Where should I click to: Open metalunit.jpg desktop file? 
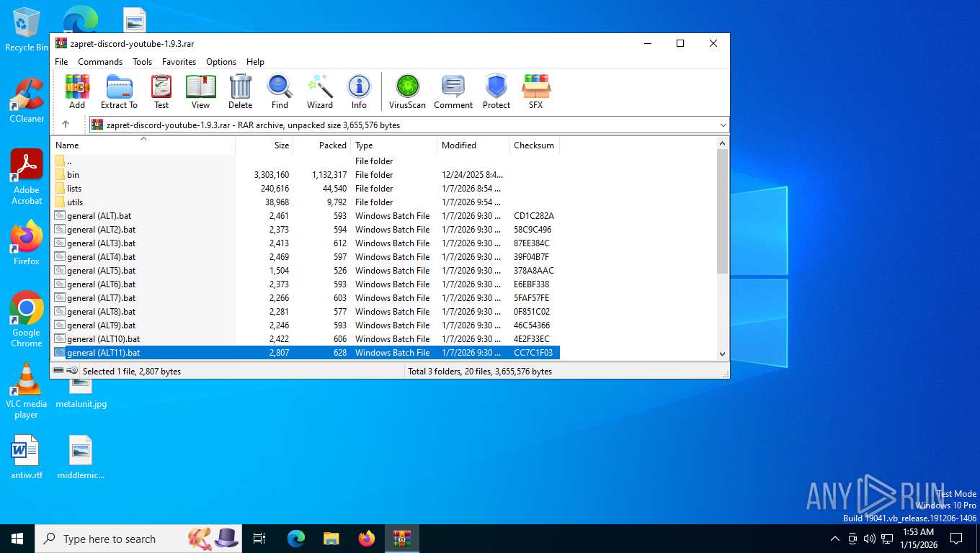[x=81, y=392]
